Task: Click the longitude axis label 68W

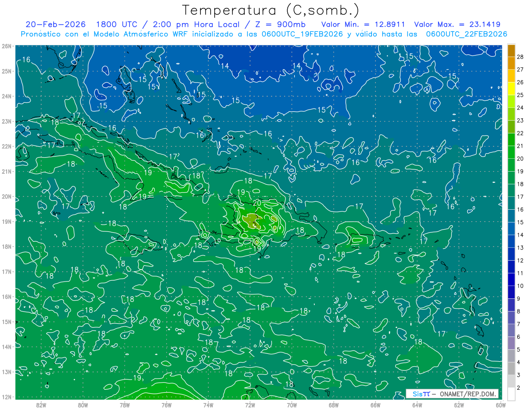Action: pos(334,405)
